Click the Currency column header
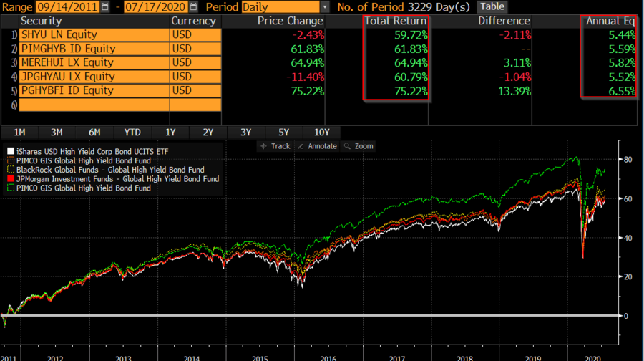This screenshot has width=644, height=361. [x=193, y=21]
